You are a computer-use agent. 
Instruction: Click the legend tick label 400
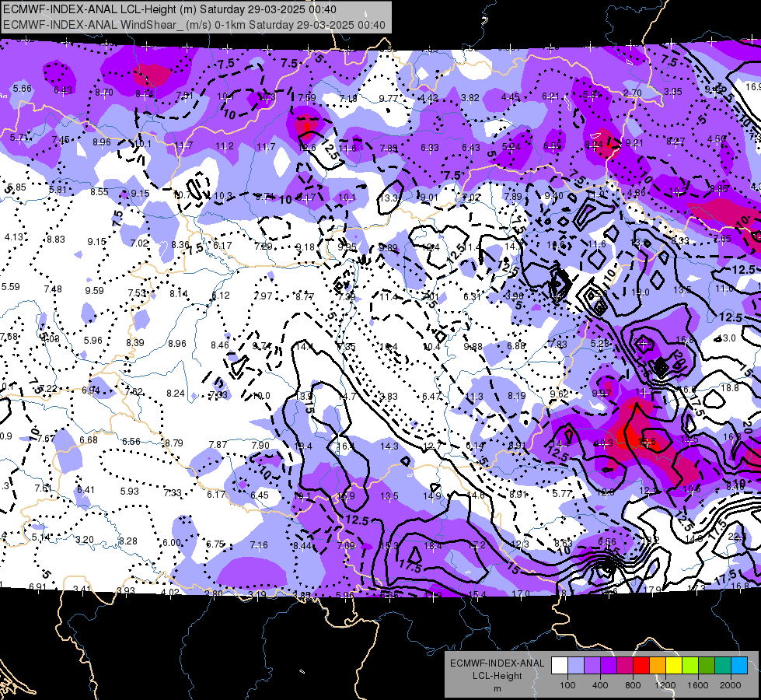600,685
